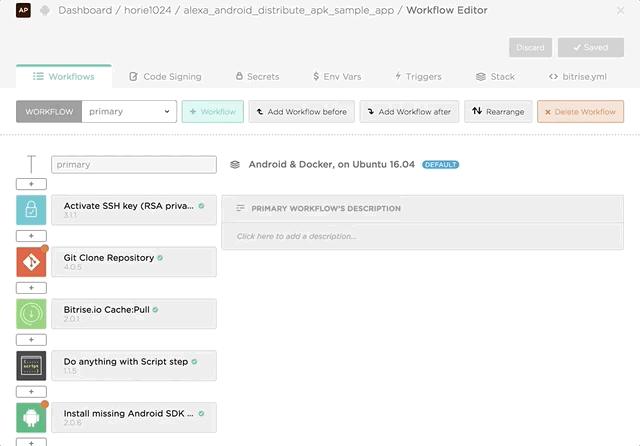Select Install missing Android SDK step
640x446 pixels.
tap(134, 417)
